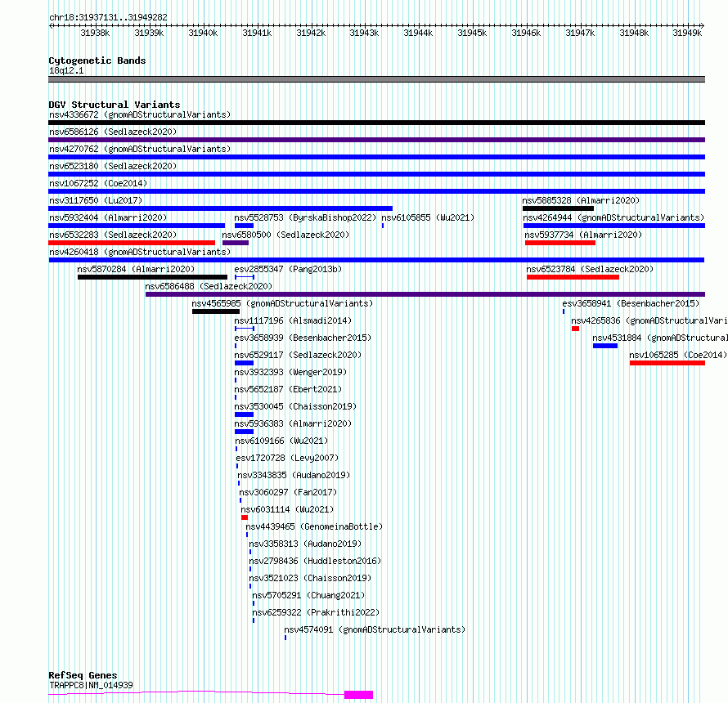This screenshot has height=703, width=728.
Task: Click nsv6523784 (Sedlazeck2020) label
Action: [x=590, y=269]
